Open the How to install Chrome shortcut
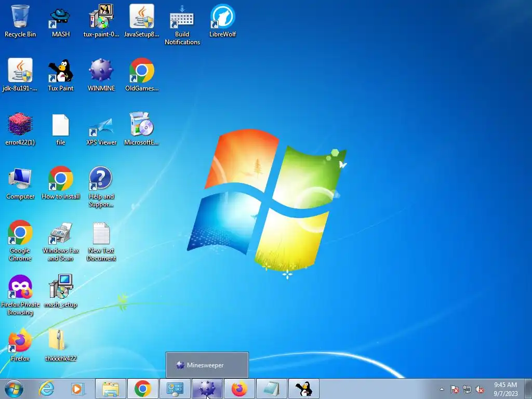The height and width of the screenshot is (399, 532). (61, 183)
